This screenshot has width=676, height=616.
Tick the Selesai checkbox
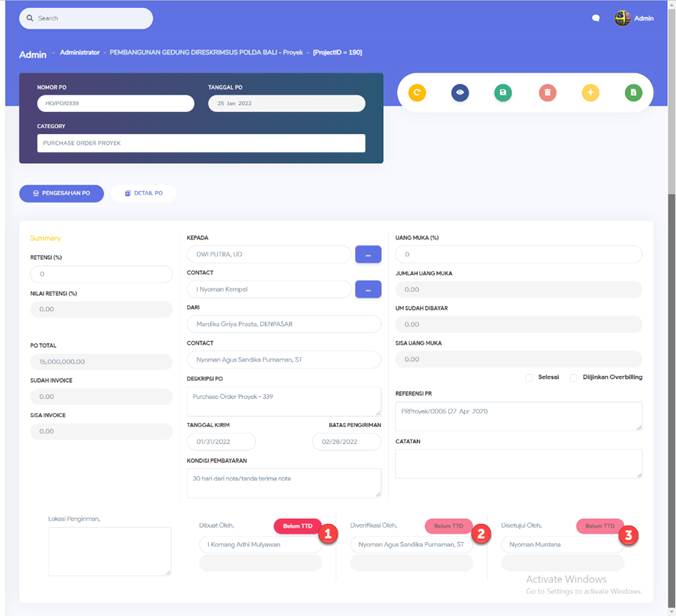tap(529, 377)
